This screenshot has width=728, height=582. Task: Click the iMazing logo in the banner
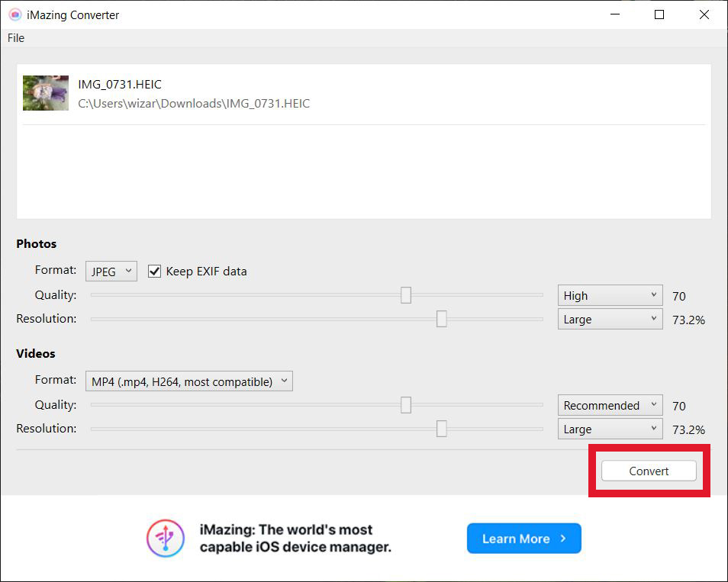(166, 539)
